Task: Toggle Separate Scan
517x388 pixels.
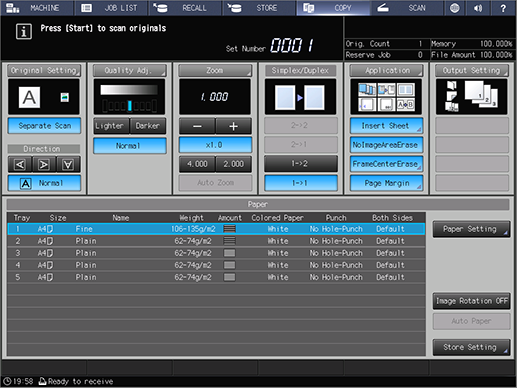Action: click(x=44, y=126)
